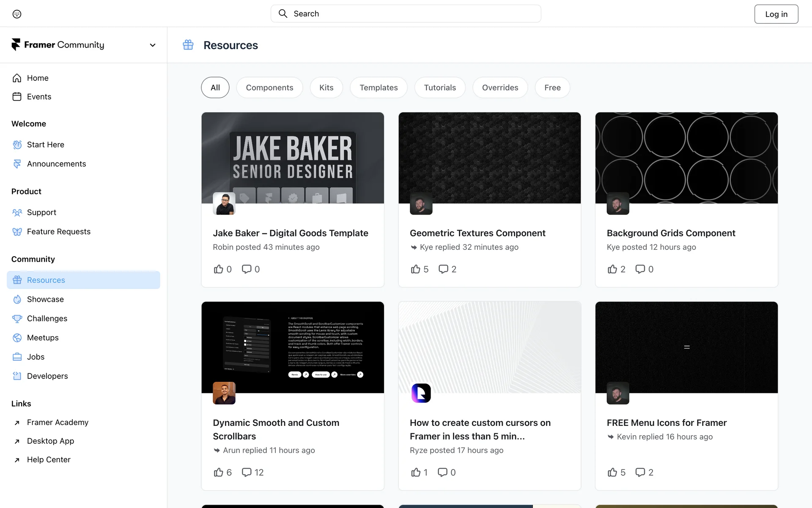
Task: Click the Jobs briefcase icon
Action: [17, 357]
